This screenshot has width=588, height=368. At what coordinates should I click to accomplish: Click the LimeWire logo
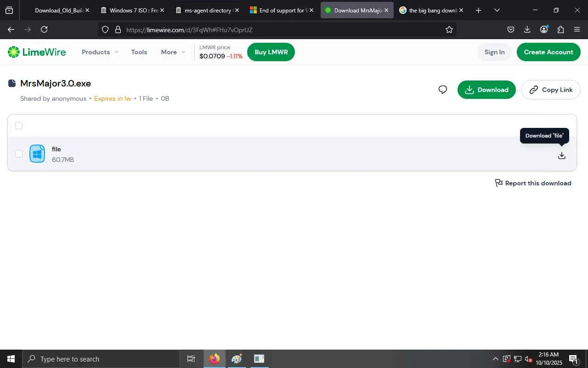tap(37, 52)
